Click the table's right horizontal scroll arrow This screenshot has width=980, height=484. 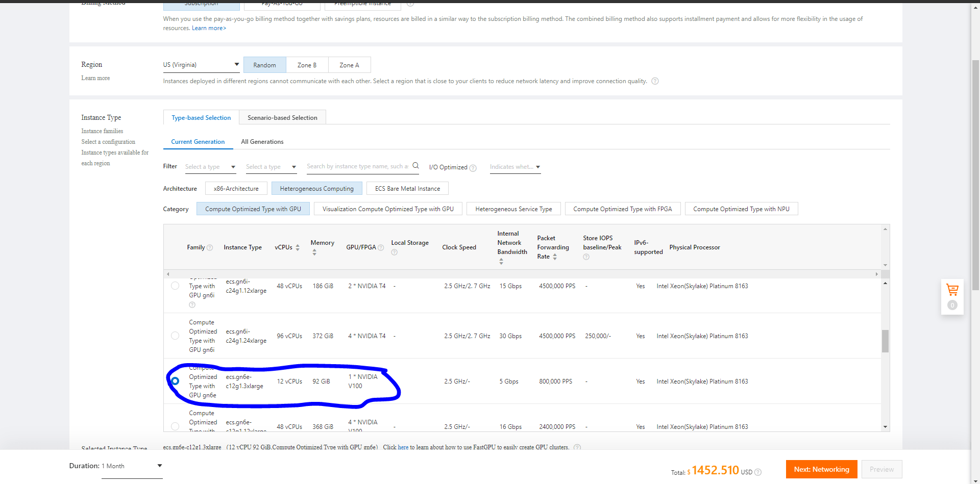877,274
